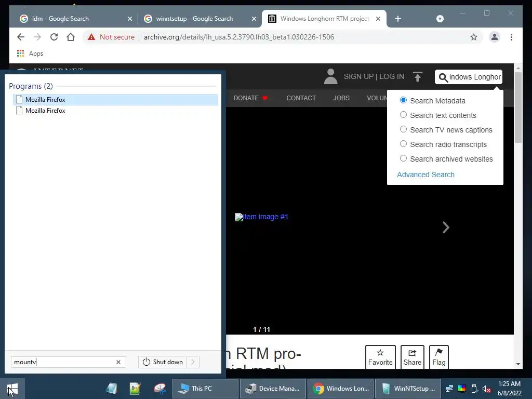This screenshot has width=532, height=399.
Task: Click the Favorite star button
Action: [x=380, y=357]
